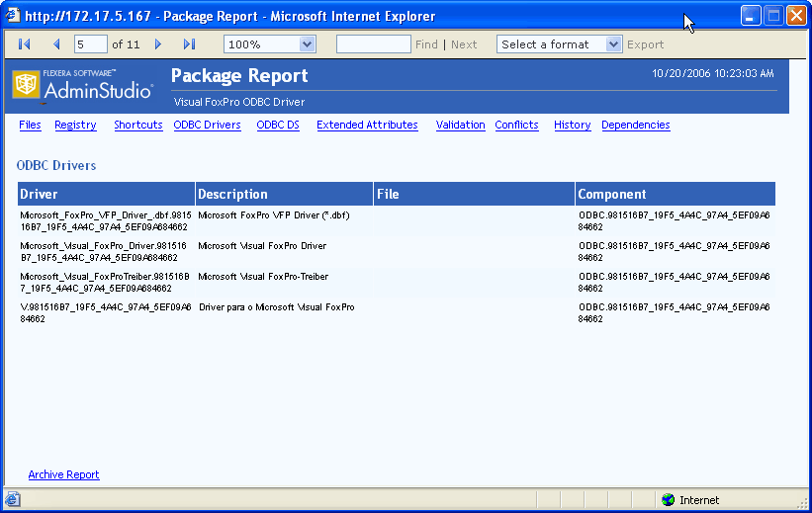Viewport: 812px width, 513px height.
Task: Click the AdminStudio logo
Action: [83, 84]
